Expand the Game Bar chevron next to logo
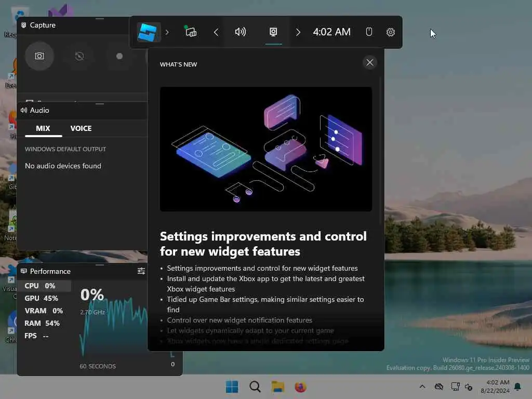The image size is (532, 399). click(167, 32)
